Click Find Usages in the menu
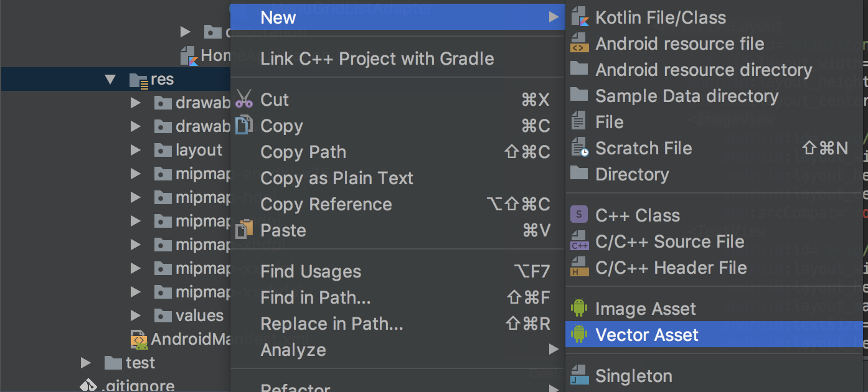 (x=311, y=271)
